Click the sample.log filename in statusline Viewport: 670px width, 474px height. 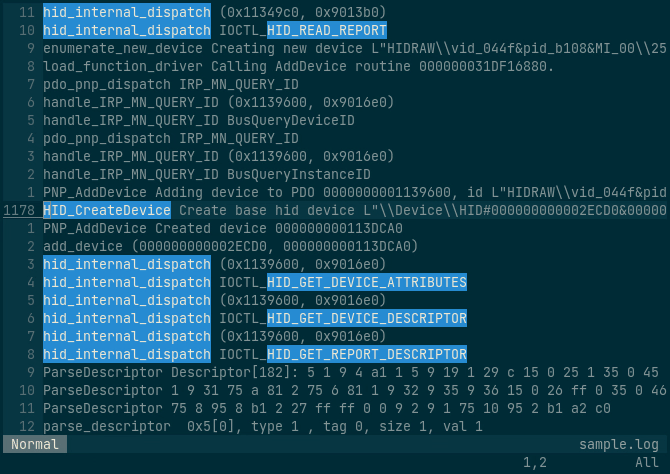[619, 445]
